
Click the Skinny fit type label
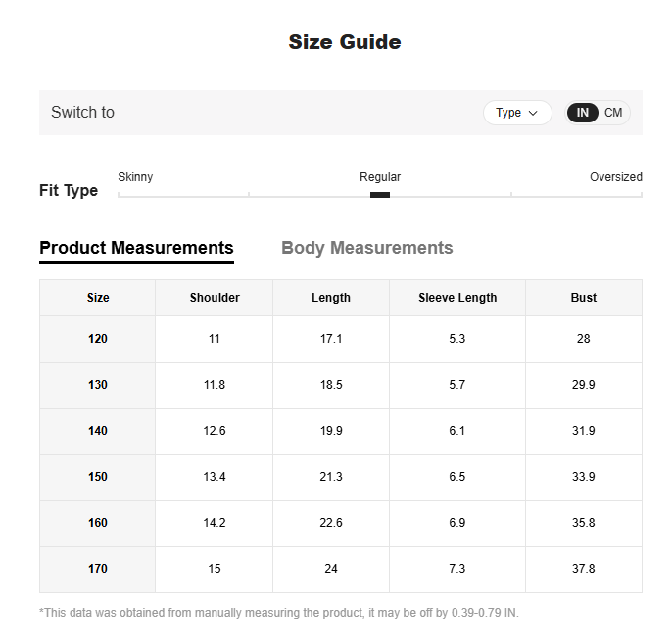point(135,177)
